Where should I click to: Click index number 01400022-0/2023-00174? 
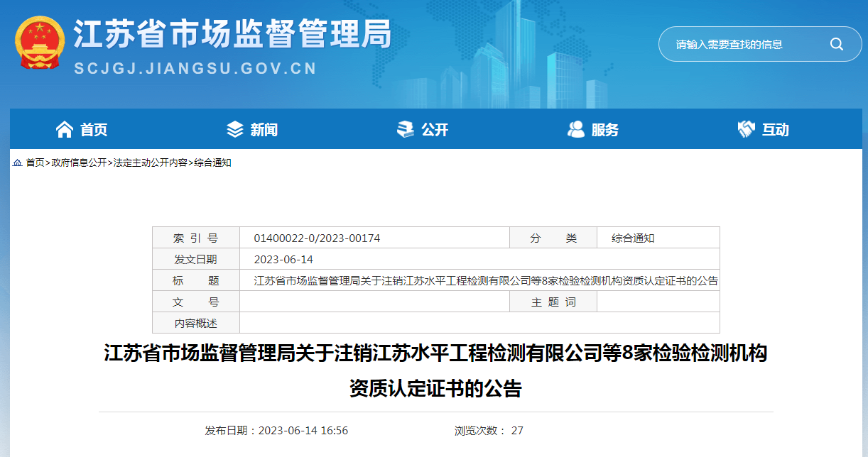pos(317,238)
